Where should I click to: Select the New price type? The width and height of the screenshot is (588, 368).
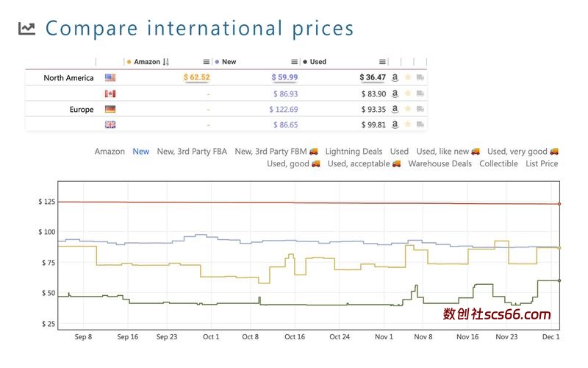tap(140, 152)
